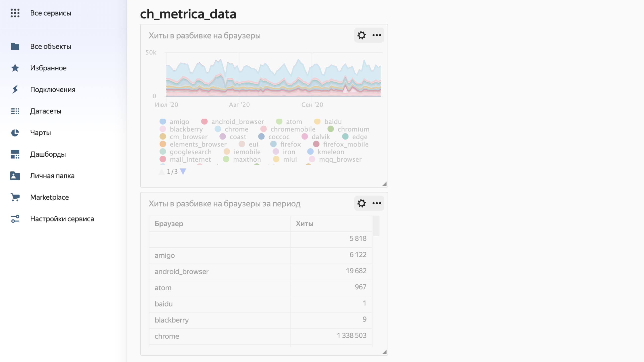Viewport: 644px width, 362px height.
Task: Open Все объекты folder icon
Action: [x=16, y=46]
